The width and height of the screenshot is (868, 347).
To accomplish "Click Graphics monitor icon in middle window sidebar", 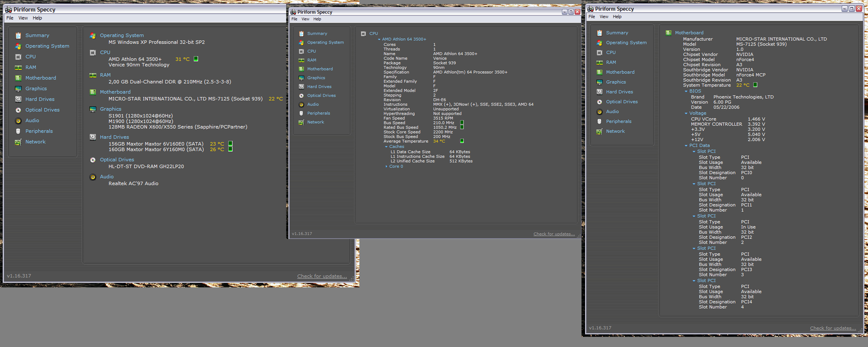I will pyautogui.click(x=301, y=78).
